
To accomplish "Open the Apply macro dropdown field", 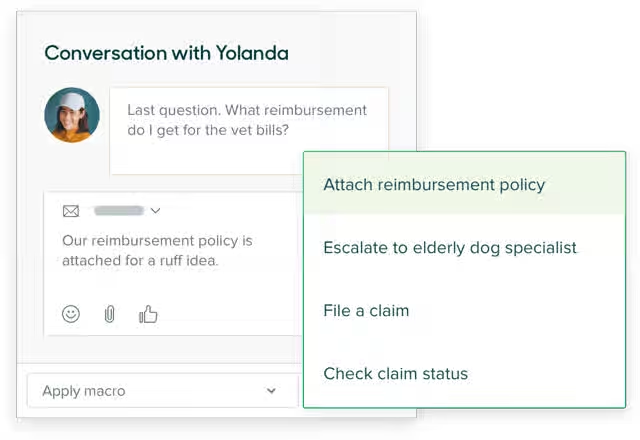I will coord(163,391).
